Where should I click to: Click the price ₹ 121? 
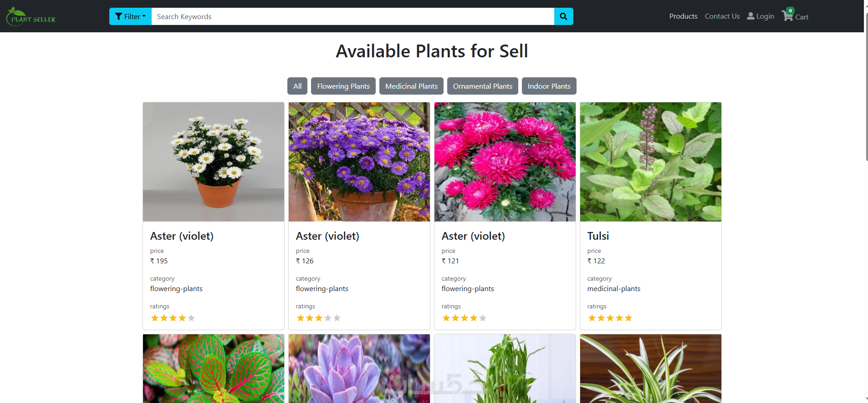pyautogui.click(x=450, y=261)
